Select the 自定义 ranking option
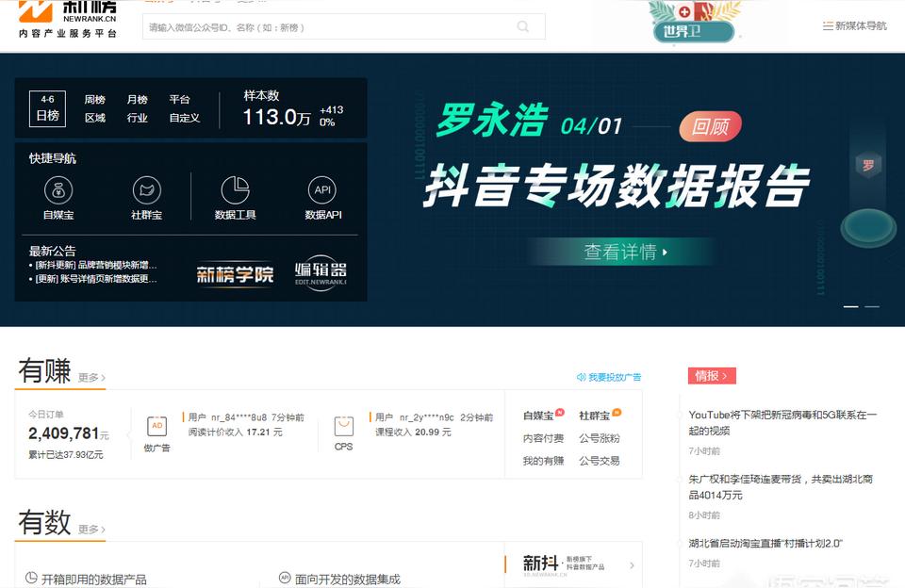The image size is (905, 588). [185, 118]
